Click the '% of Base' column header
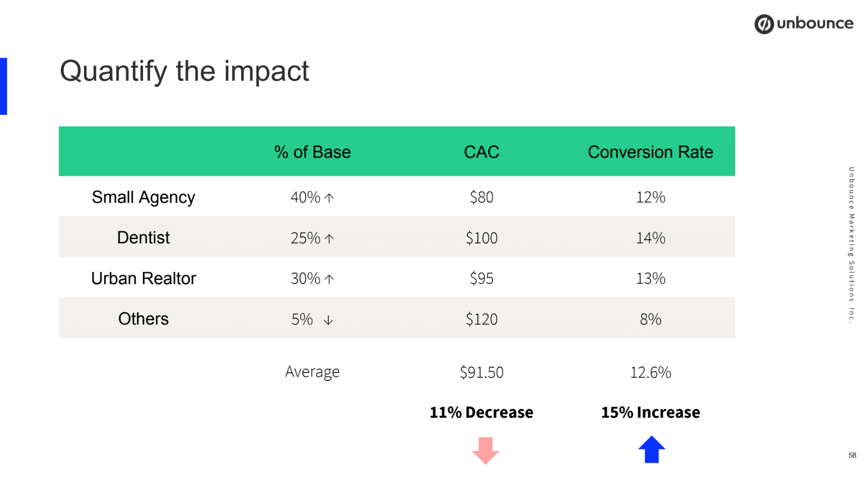The height and width of the screenshot is (488, 868). (x=312, y=152)
